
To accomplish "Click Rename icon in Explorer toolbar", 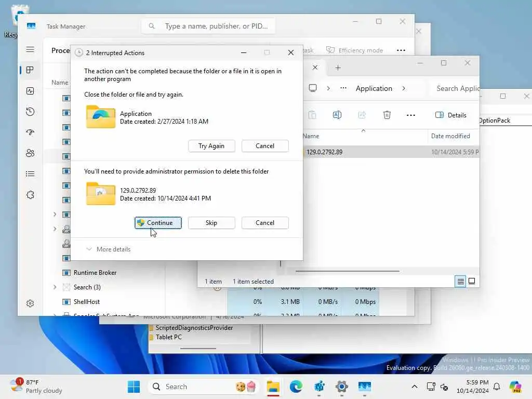I will pyautogui.click(x=337, y=115).
